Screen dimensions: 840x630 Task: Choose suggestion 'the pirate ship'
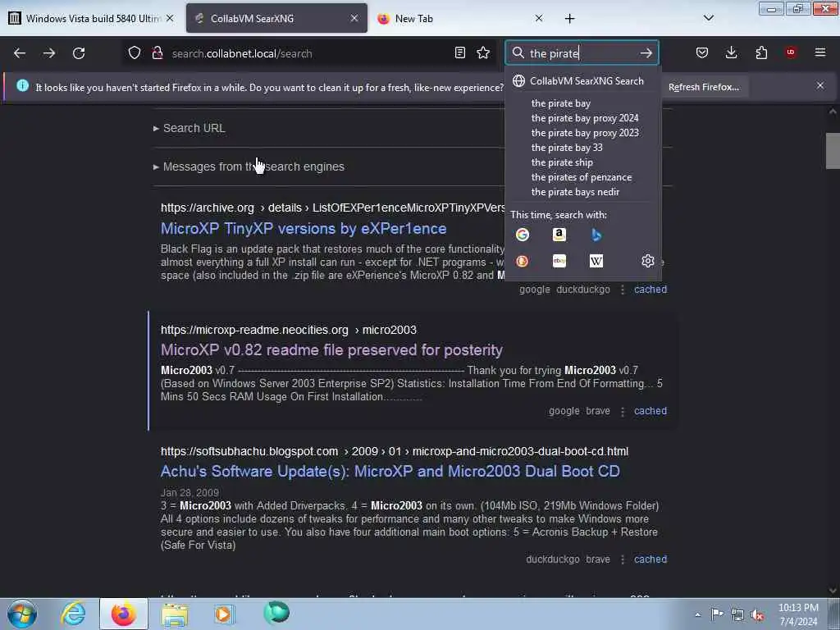pyautogui.click(x=583, y=162)
